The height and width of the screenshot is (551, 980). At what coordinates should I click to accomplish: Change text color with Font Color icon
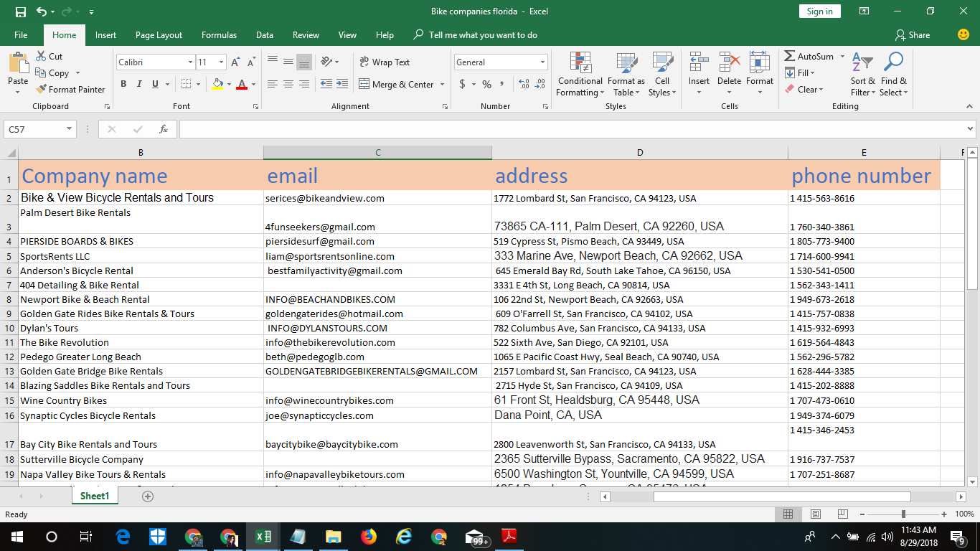[x=243, y=85]
